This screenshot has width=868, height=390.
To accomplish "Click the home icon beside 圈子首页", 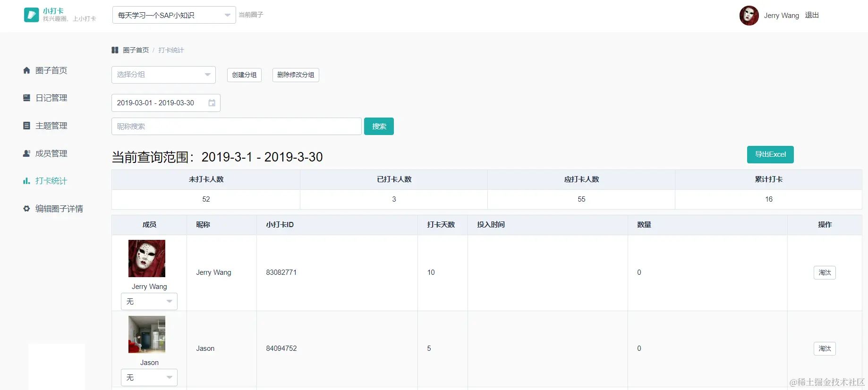I will tap(26, 70).
